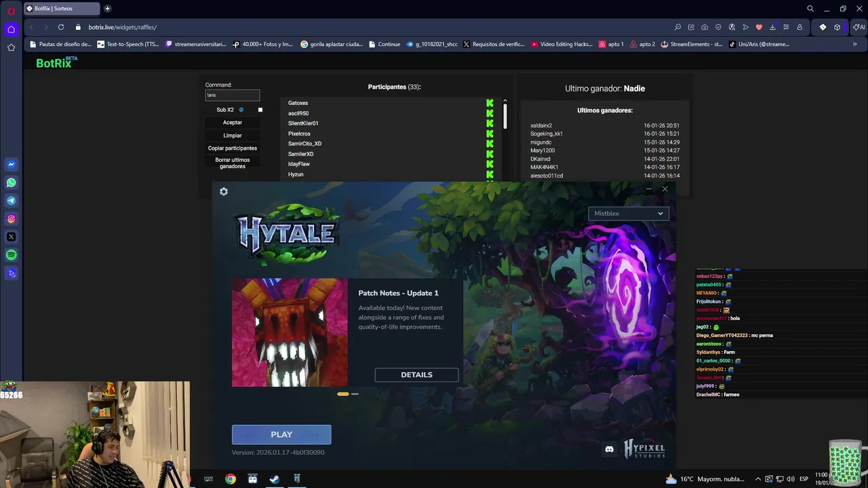Select the second news carousel dot
Image resolution: width=868 pixels, height=488 pixels.
pyautogui.click(x=355, y=394)
